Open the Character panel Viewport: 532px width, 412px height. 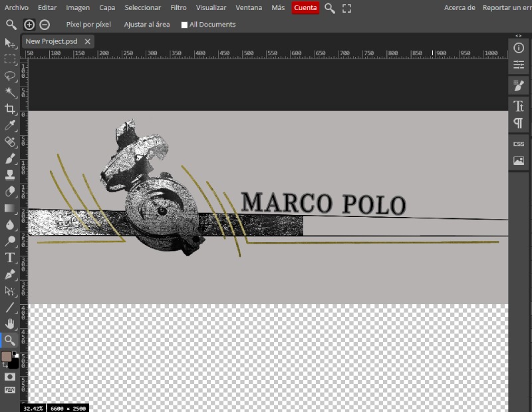click(519, 106)
